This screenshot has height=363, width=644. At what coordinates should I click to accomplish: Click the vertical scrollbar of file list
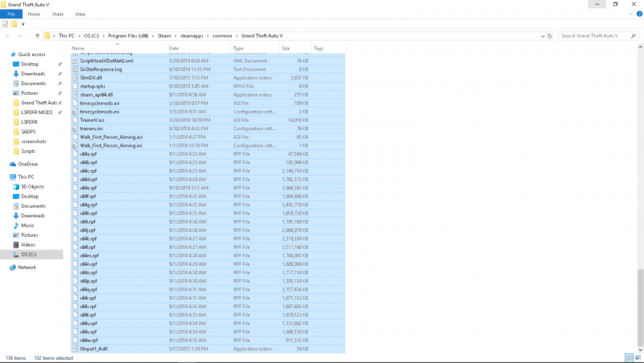(x=640, y=307)
